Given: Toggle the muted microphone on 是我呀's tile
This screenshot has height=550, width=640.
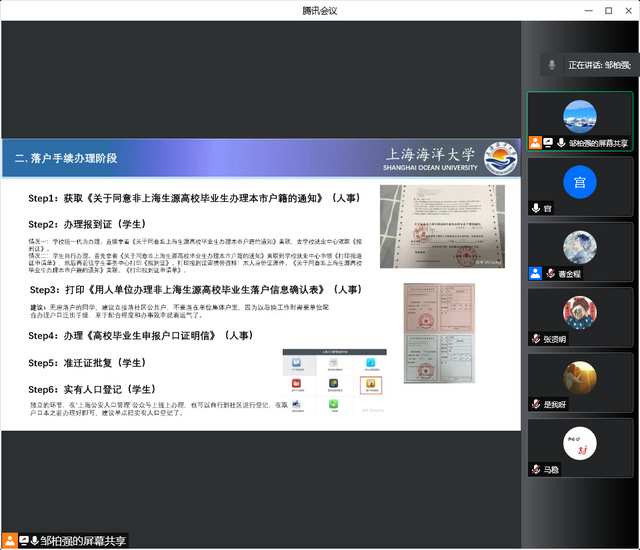Looking at the screenshot, I should (x=536, y=404).
